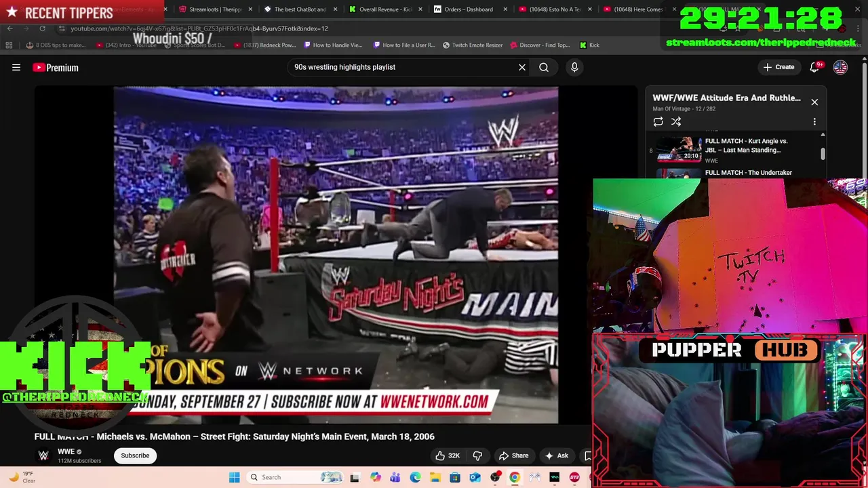Ask about the video
The height and width of the screenshot is (488, 868).
click(557, 455)
